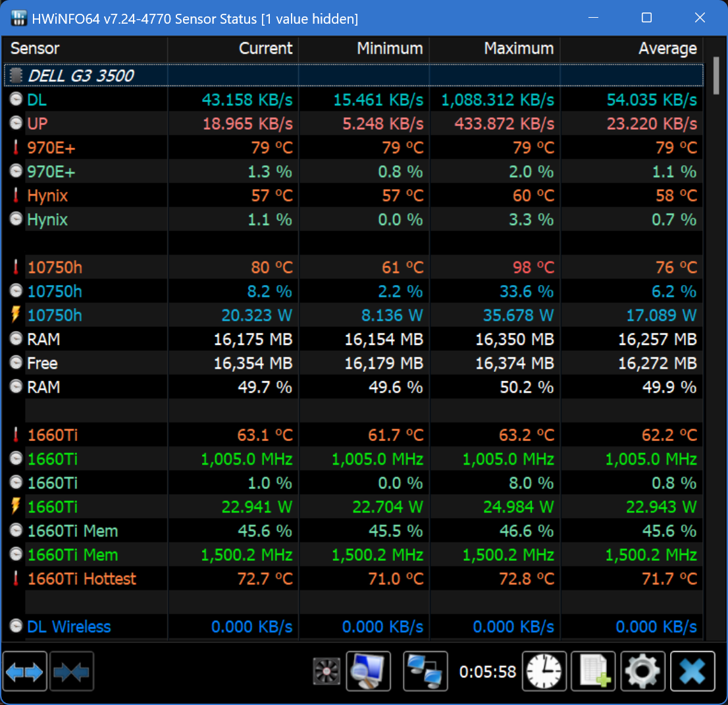Start logging with the sheet-plus icon
Image resolution: width=728 pixels, height=705 pixels.
pyautogui.click(x=593, y=671)
